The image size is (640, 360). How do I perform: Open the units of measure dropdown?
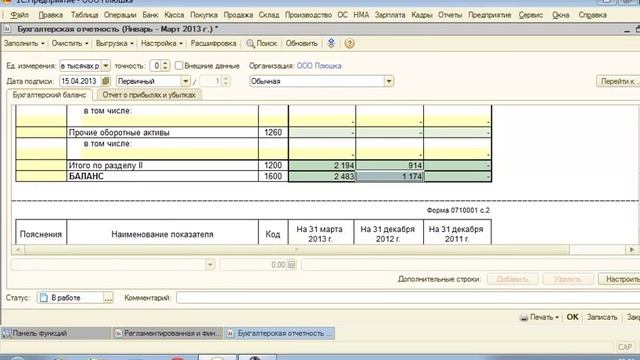coord(106,66)
